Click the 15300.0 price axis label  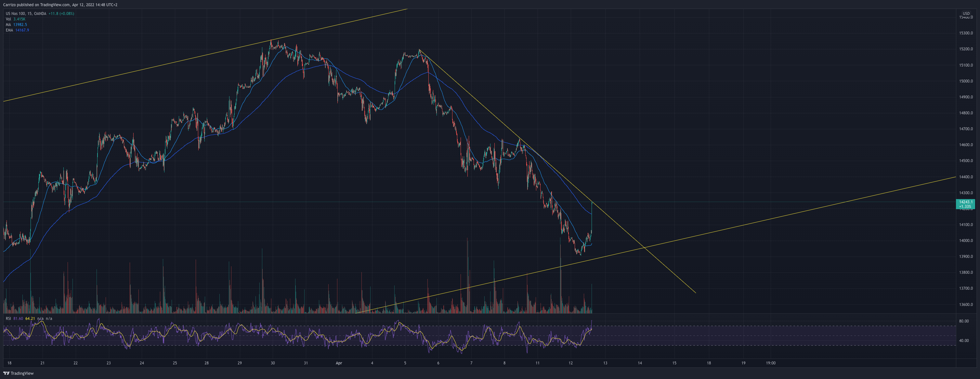point(966,33)
